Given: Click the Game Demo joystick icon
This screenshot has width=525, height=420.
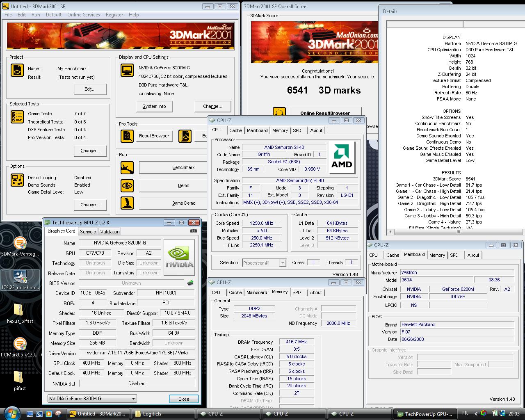Looking at the screenshot, I should pyautogui.click(x=127, y=203).
